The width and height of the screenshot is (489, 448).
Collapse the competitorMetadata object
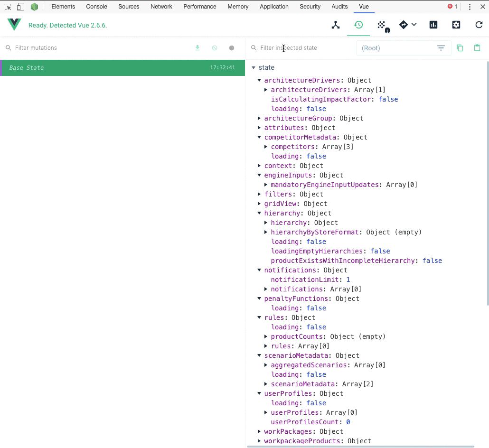[x=259, y=137]
